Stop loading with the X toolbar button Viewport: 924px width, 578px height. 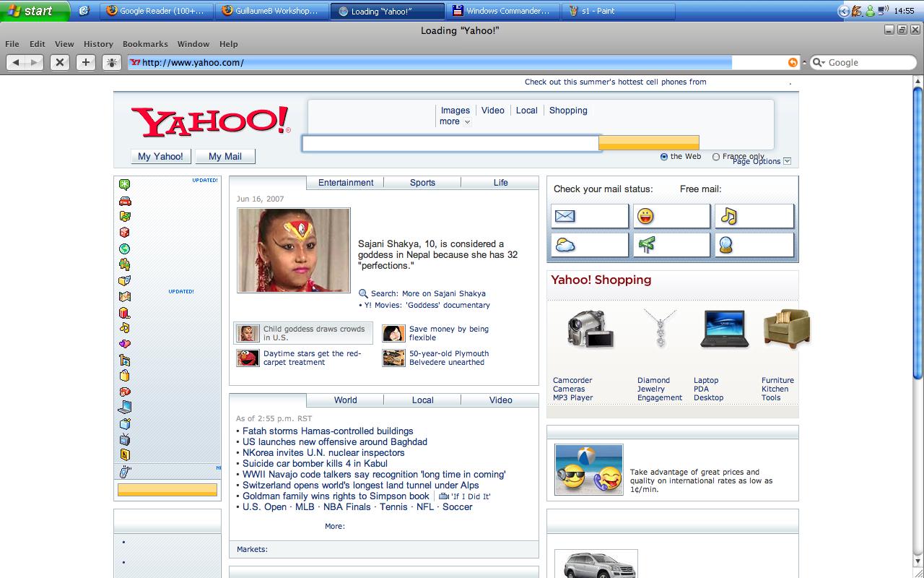click(60, 63)
